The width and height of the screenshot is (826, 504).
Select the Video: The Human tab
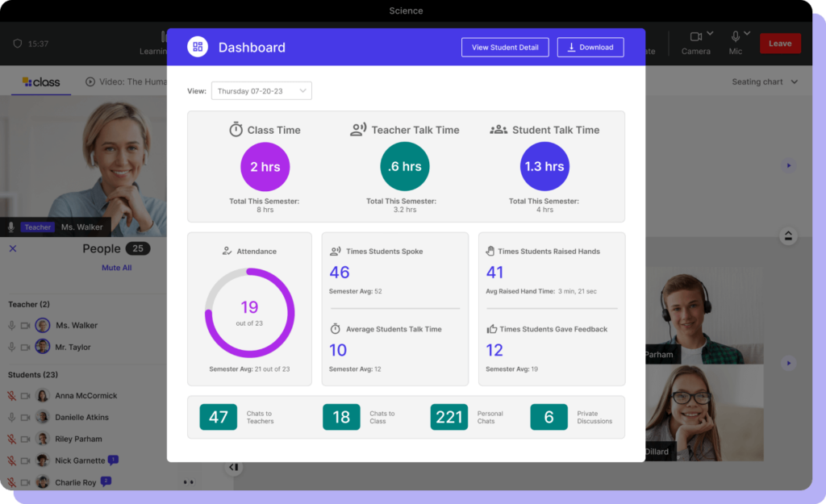pyautogui.click(x=129, y=81)
